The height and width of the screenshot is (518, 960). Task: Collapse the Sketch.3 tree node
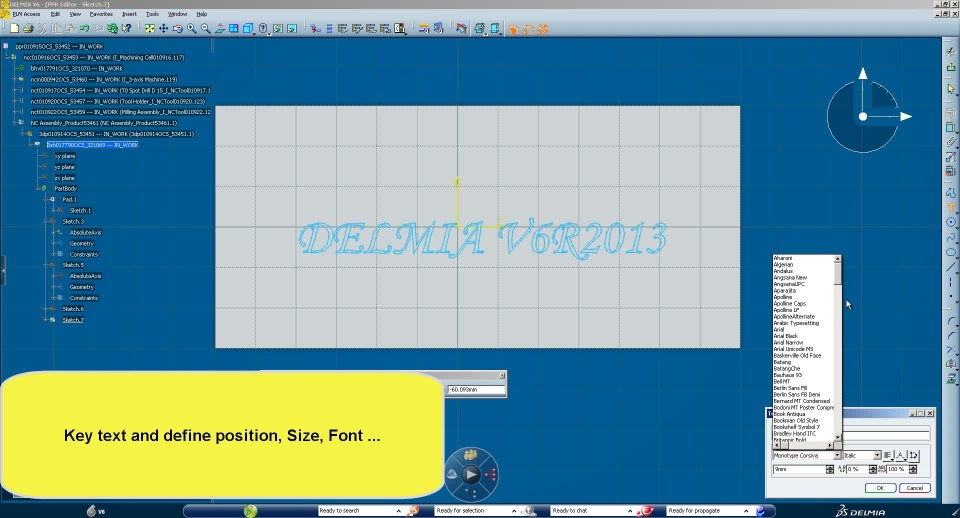[46, 221]
